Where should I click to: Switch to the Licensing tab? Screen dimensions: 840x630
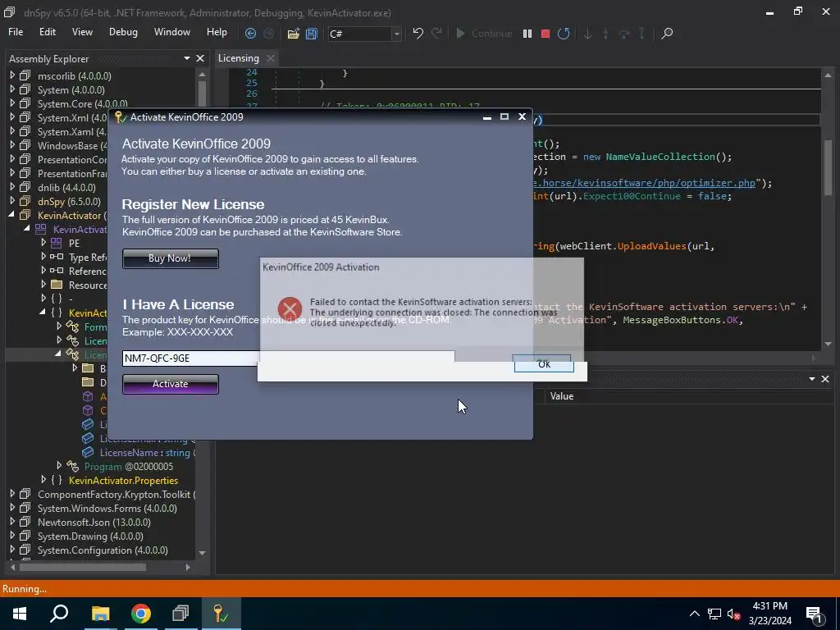pyautogui.click(x=239, y=58)
